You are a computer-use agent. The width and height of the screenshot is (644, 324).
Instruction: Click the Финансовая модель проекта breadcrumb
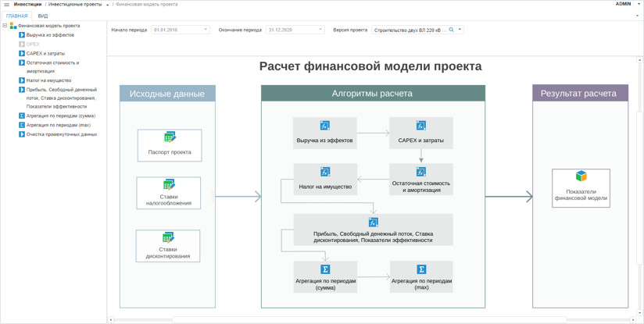147,5
